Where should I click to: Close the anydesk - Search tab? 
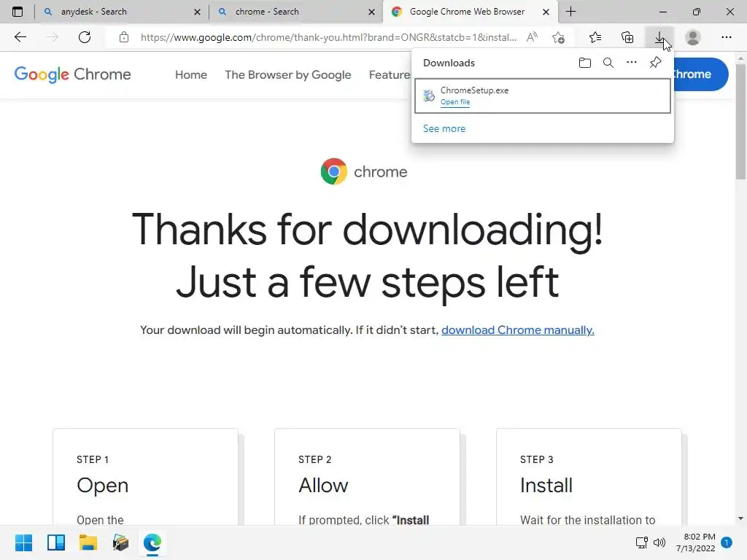[197, 12]
